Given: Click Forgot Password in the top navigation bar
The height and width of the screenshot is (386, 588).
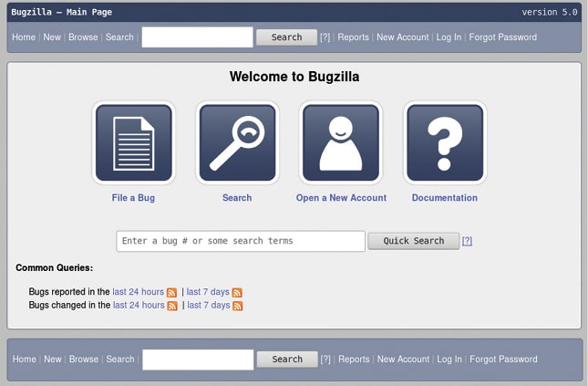Looking at the screenshot, I should (503, 37).
